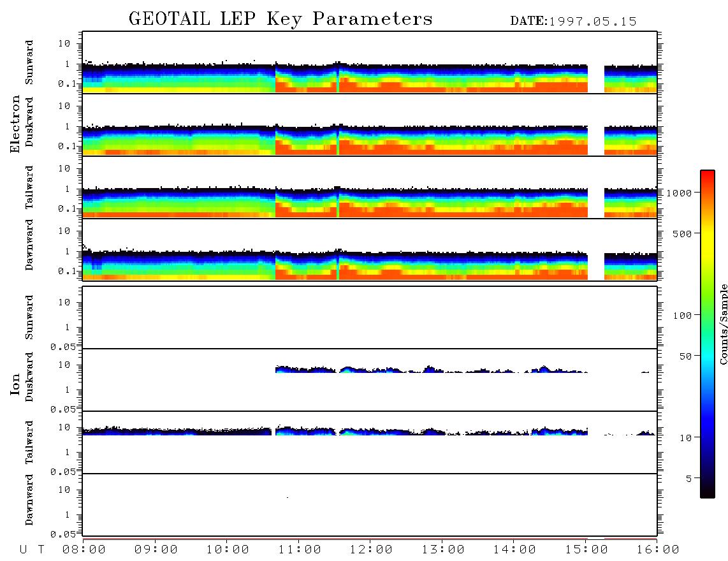Select the Electron 'Dawnward' panel label
Viewport: 728px width, 561px height.
(x=29, y=245)
